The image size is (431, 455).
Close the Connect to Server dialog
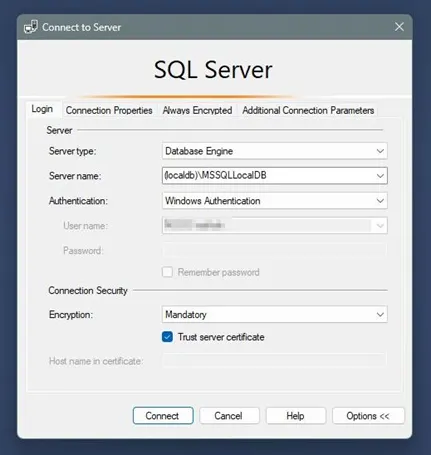click(399, 27)
